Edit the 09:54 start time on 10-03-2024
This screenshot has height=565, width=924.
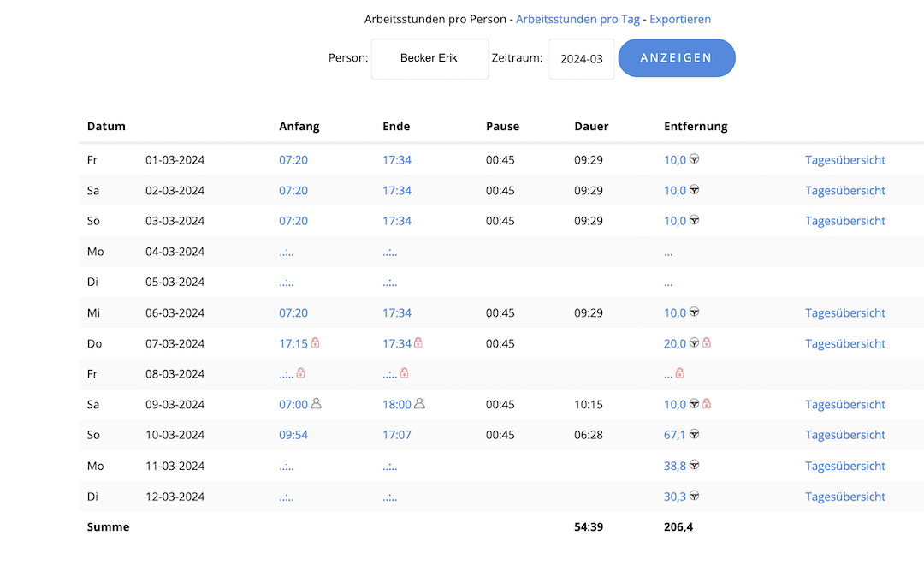pyautogui.click(x=293, y=435)
